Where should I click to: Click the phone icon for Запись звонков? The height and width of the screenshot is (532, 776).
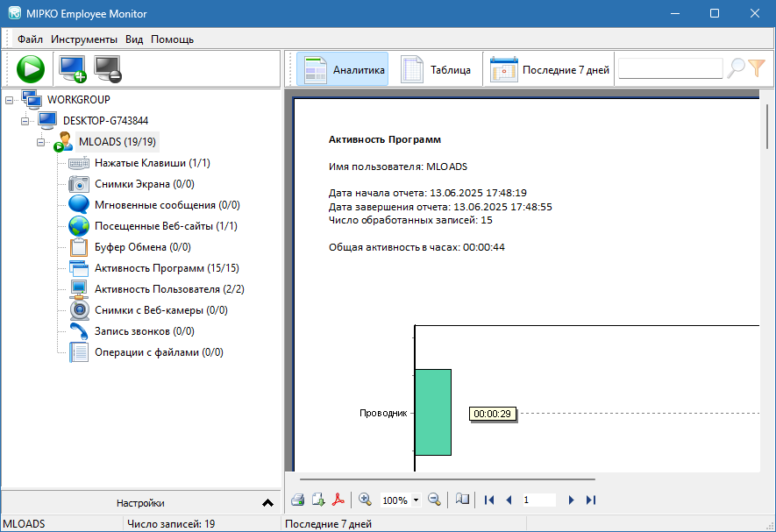tap(79, 331)
